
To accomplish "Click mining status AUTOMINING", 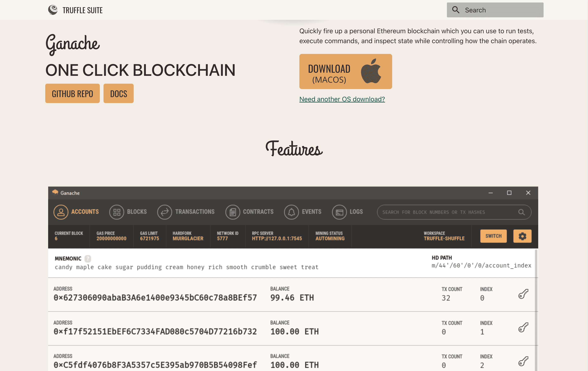I will pyautogui.click(x=330, y=238).
